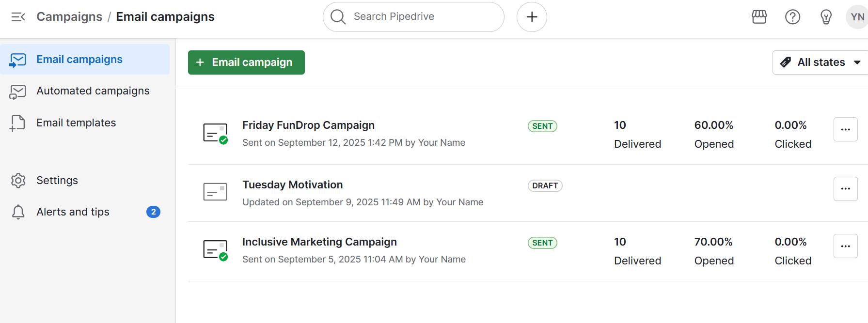Open the quick add plus button
Image resolution: width=868 pixels, height=323 pixels.
(x=532, y=17)
